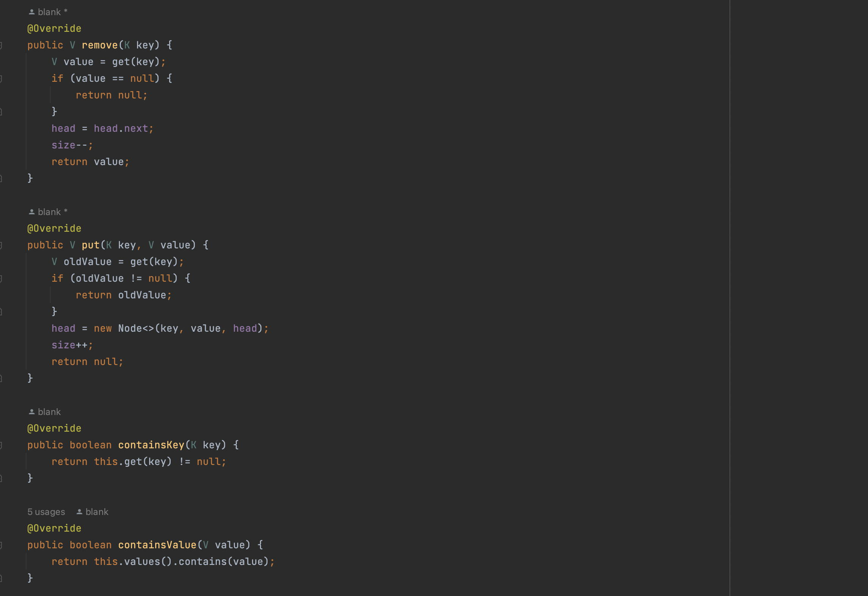Click author icon beside 5 usages hint
Screen dimensions: 868x596
(x=79, y=512)
